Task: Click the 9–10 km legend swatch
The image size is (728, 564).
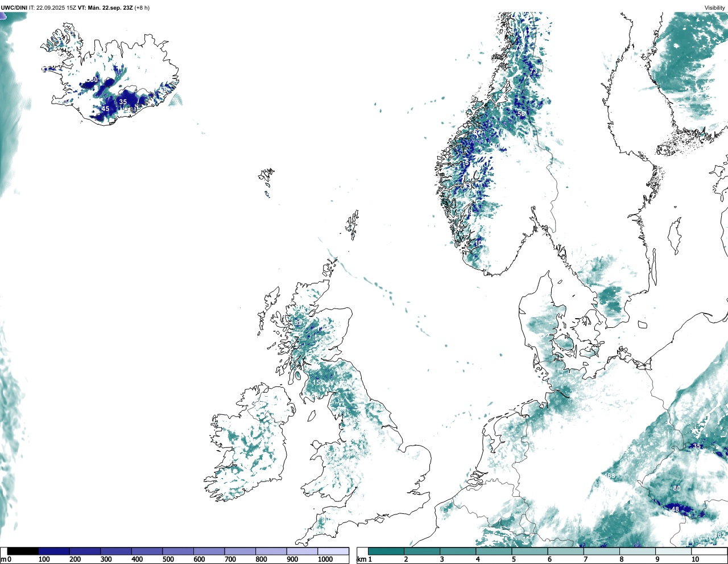Action: tap(673, 551)
